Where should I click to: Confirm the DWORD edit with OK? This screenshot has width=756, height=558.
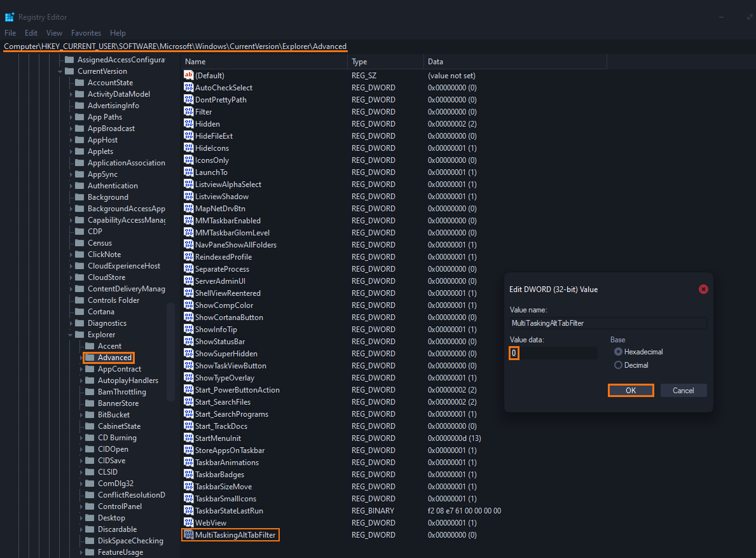(631, 390)
